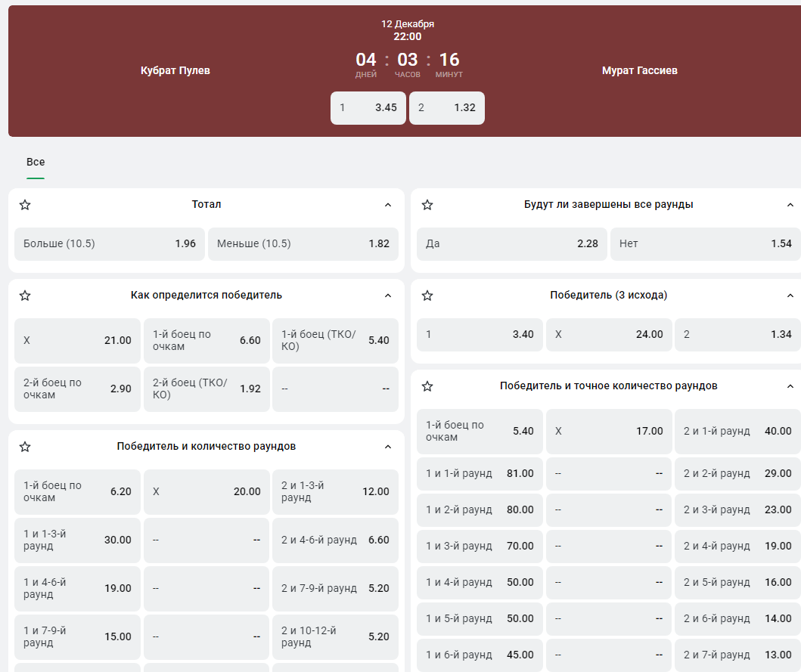The width and height of the screenshot is (801, 672).
Task: Choose Да for all rounds completed
Action: tap(511, 244)
